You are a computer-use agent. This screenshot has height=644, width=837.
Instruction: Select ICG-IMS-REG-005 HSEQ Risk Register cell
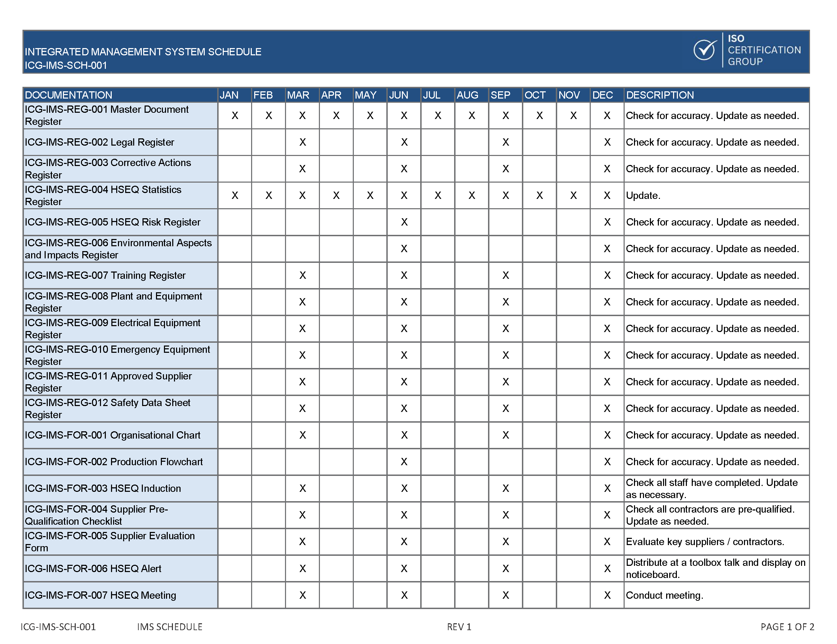(x=120, y=222)
